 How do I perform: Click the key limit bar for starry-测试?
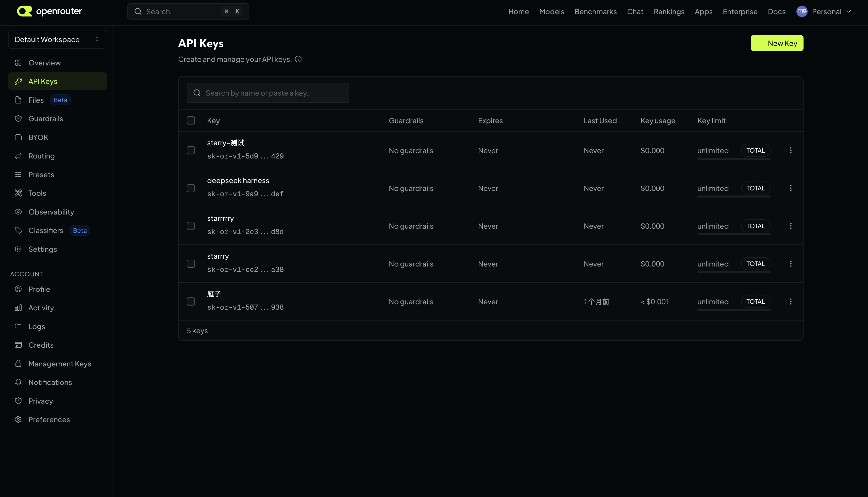coord(734,159)
